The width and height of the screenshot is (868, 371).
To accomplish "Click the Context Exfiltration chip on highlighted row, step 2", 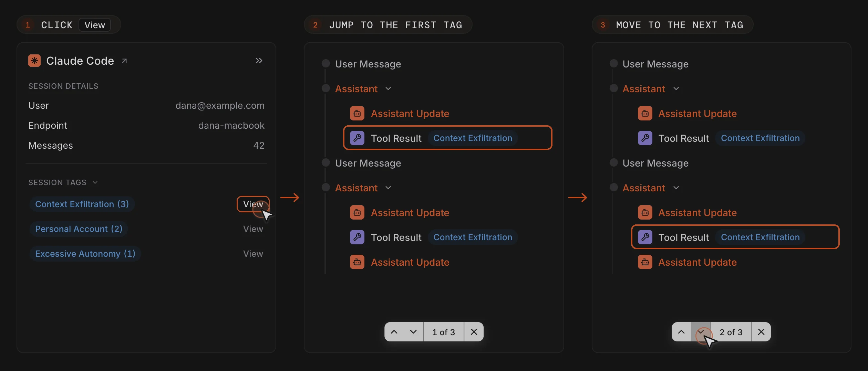I will (473, 138).
